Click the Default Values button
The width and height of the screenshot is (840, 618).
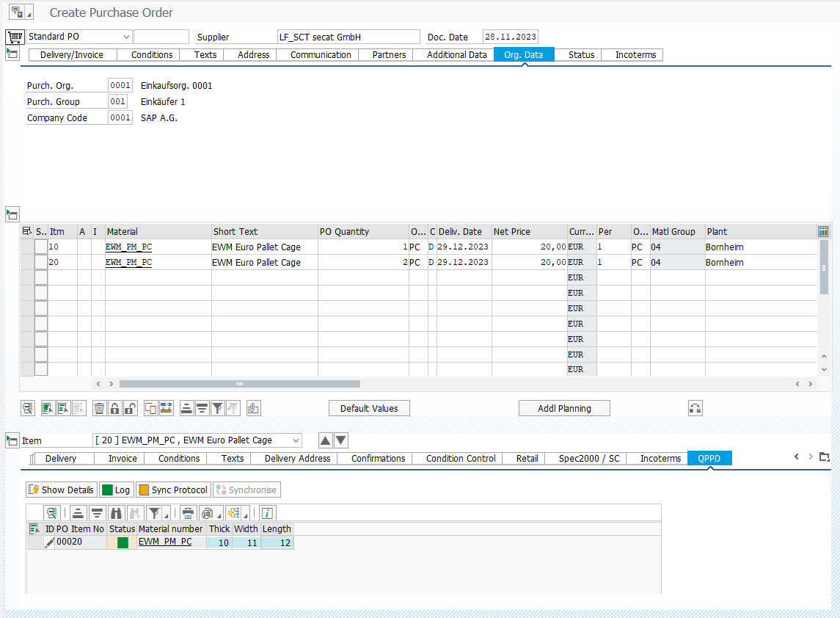[369, 409]
